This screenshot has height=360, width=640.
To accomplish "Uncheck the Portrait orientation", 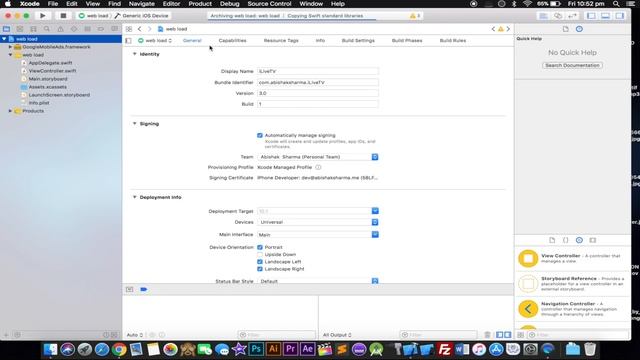I will click(x=260, y=247).
